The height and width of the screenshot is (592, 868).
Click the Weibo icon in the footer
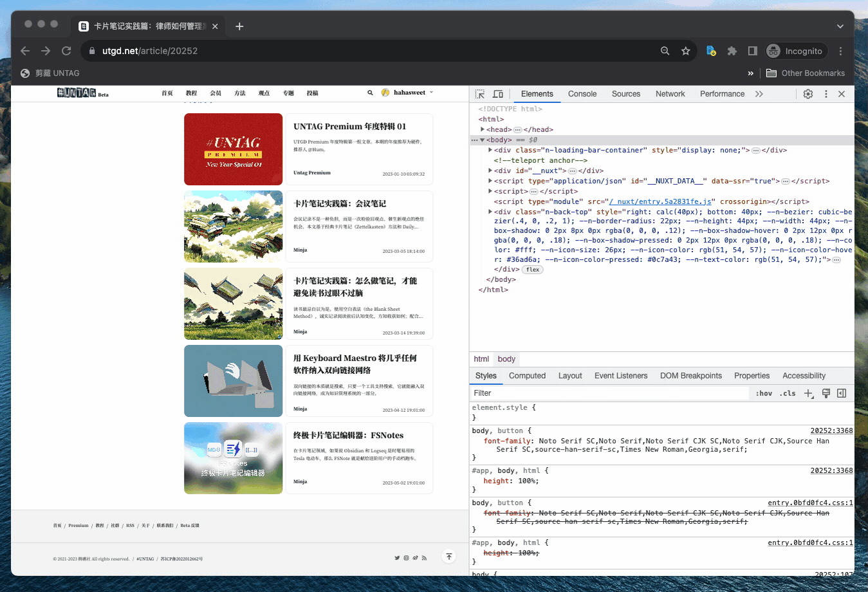[x=415, y=558]
